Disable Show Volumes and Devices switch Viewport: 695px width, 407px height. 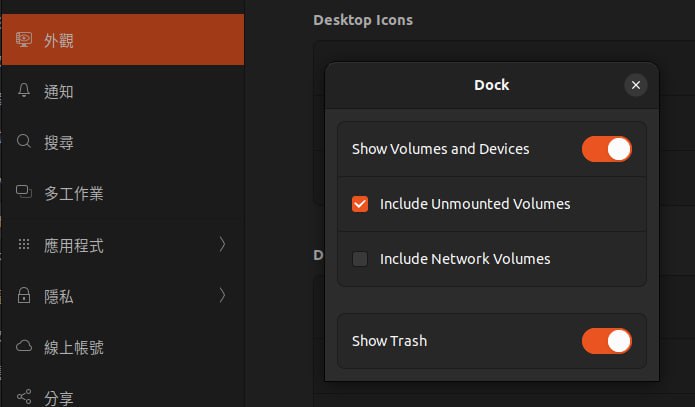coord(606,149)
